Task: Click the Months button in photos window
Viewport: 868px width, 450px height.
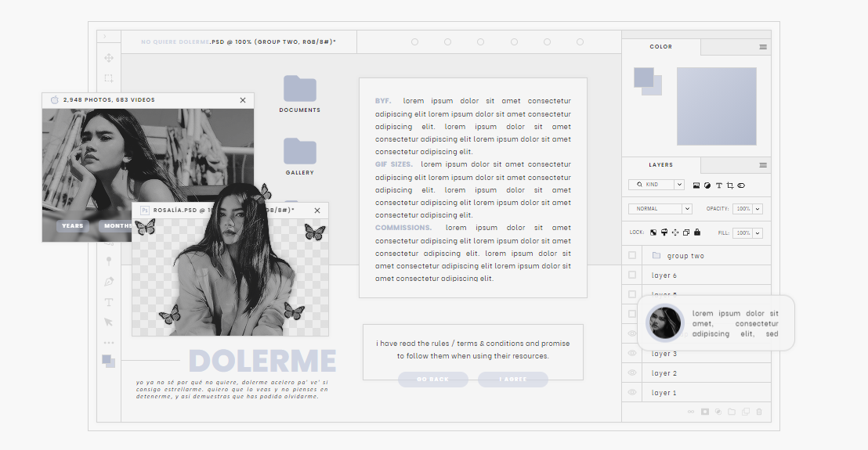Action: [116, 225]
